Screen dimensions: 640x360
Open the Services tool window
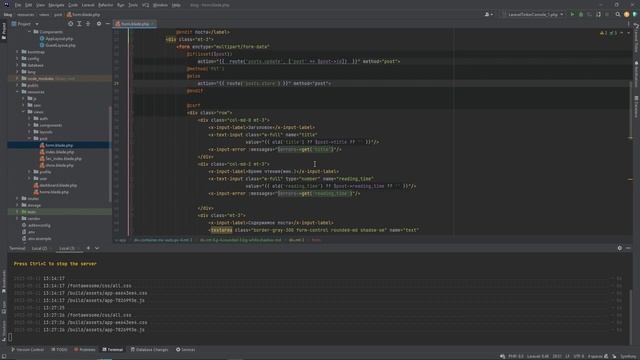point(185,349)
